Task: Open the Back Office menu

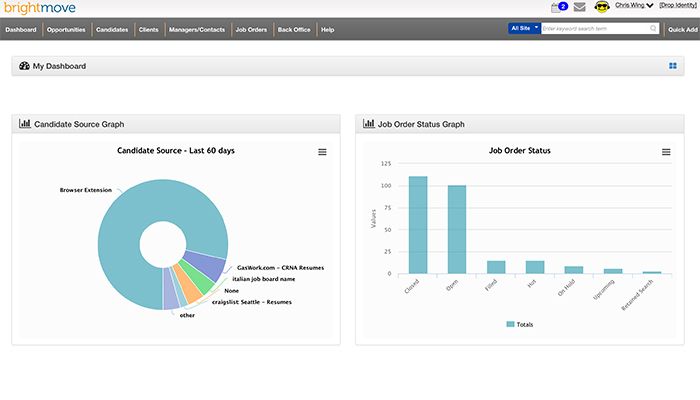Action: click(x=294, y=30)
